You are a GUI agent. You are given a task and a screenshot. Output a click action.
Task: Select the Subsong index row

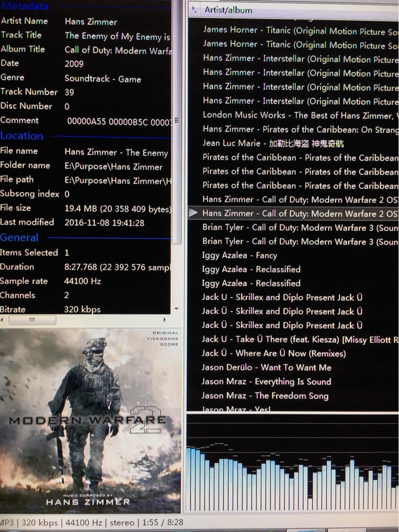pos(86,194)
